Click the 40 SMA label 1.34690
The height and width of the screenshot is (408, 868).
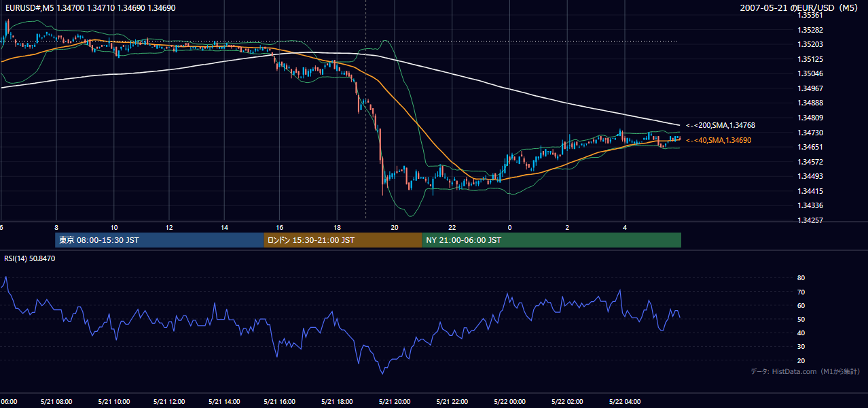[x=719, y=140]
